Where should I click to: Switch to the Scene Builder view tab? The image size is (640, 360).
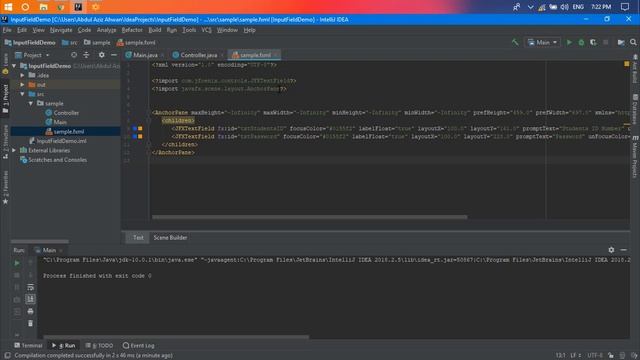(x=170, y=238)
